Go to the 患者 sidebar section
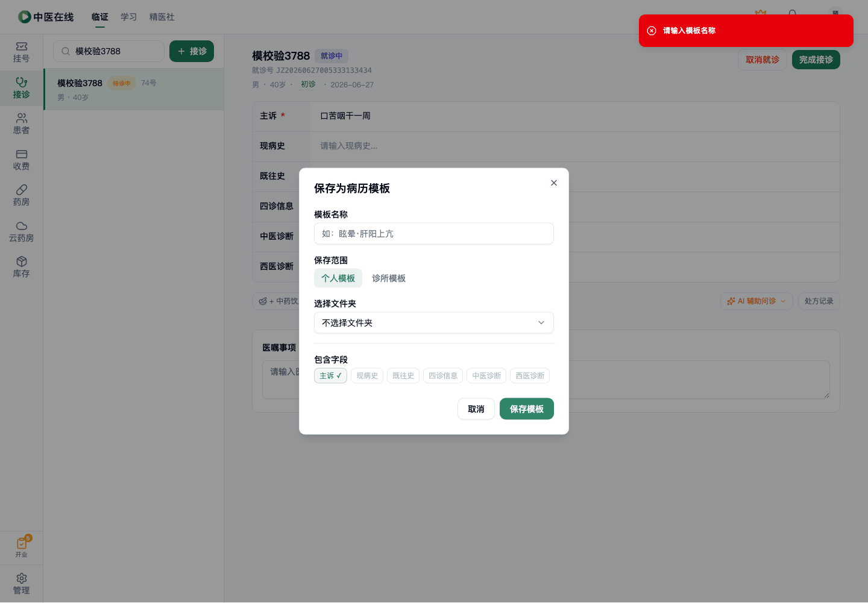This screenshot has height=603, width=868. pyautogui.click(x=22, y=123)
